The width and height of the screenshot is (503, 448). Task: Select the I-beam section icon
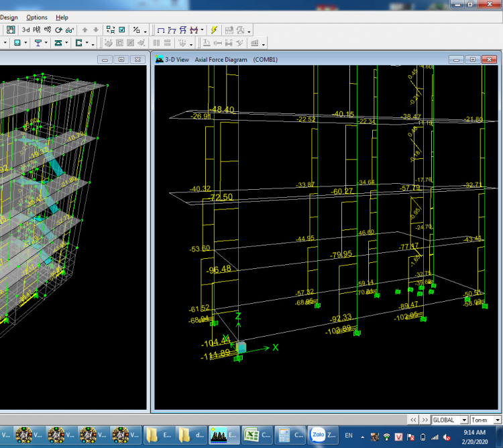point(38,43)
